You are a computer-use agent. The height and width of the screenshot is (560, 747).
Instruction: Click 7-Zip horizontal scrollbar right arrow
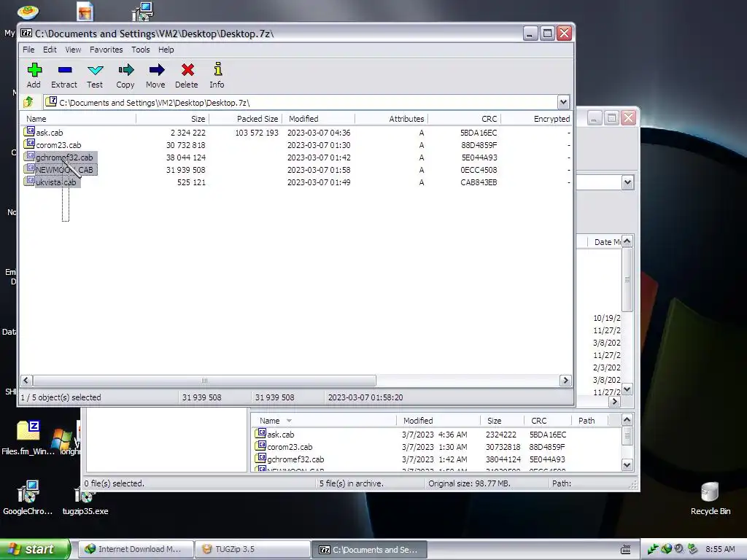click(x=565, y=380)
